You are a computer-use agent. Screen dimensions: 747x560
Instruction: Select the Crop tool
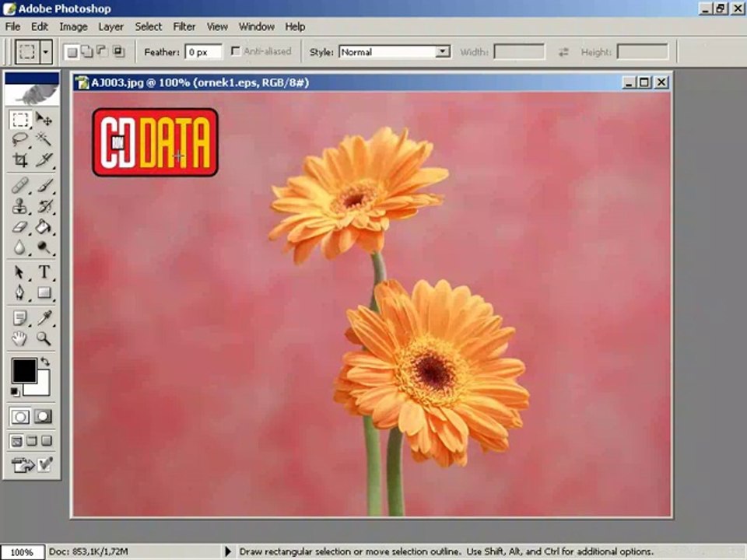coord(20,160)
